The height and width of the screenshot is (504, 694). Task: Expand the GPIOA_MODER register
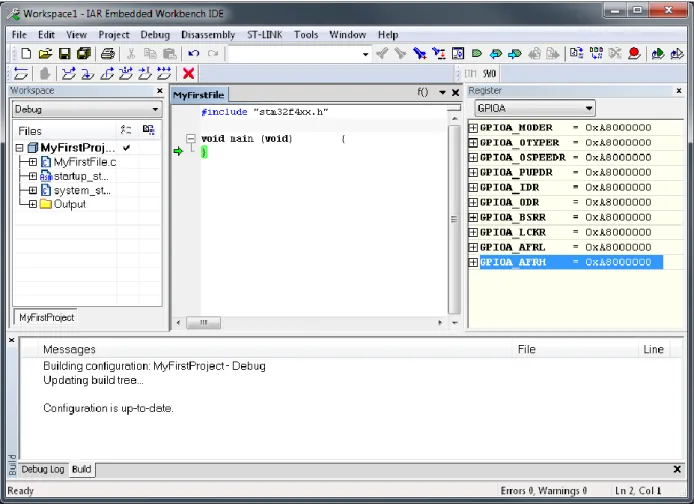(x=473, y=128)
